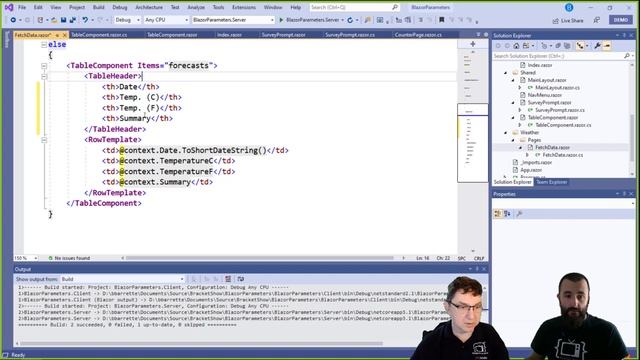Switch to the Index.razor tab
The image size is (640, 360).
[229, 35]
